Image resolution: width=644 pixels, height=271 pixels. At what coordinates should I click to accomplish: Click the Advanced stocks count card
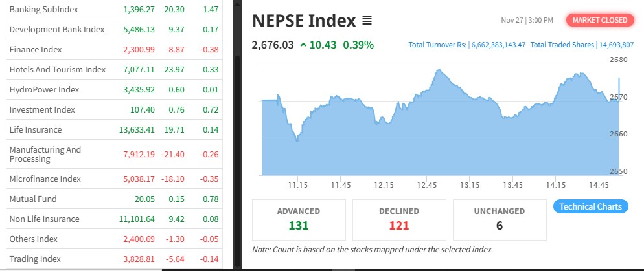coord(299,219)
